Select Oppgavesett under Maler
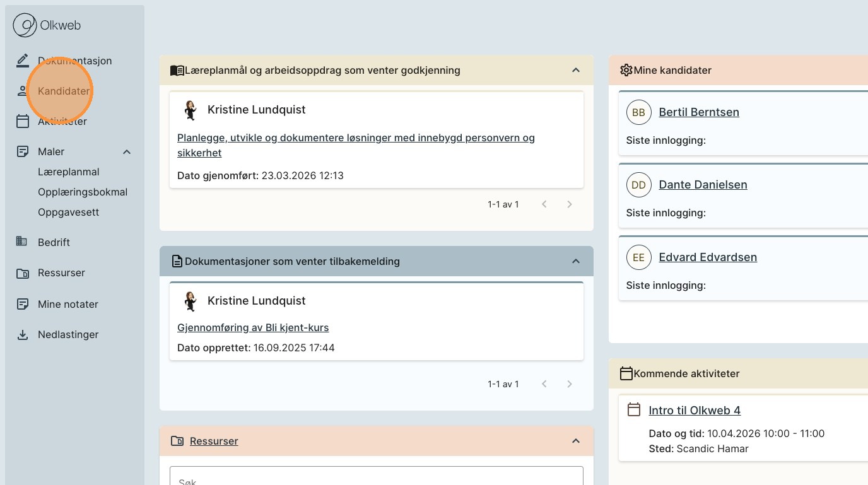Viewport: 868px width, 485px height. (68, 212)
